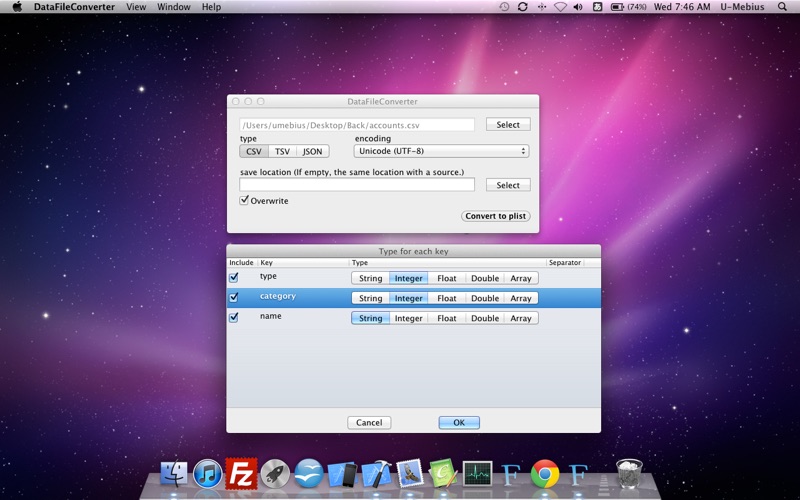This screenshot has height=500, width=800.
Task: Open the Trash in the dock
Action: (x=629, y=472)
